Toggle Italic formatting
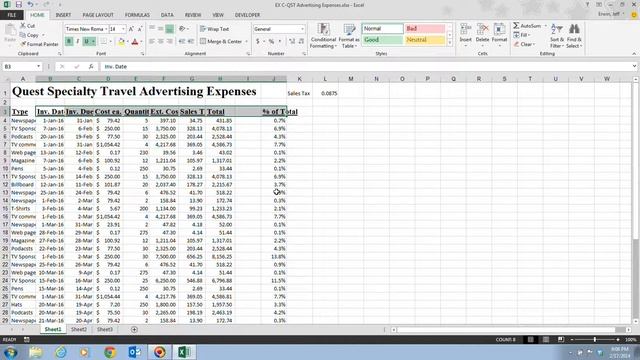 (78, 42)
